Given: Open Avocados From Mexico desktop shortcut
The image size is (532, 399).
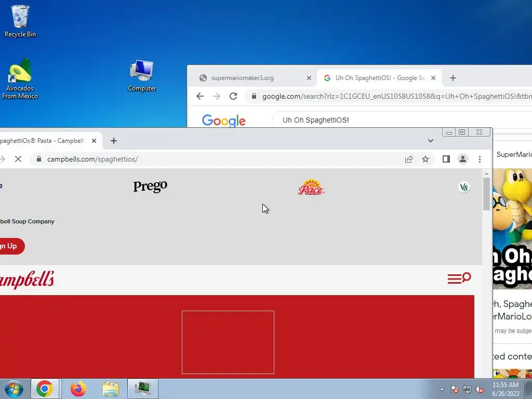Looking at the screenshot, I should coord(20,79).
